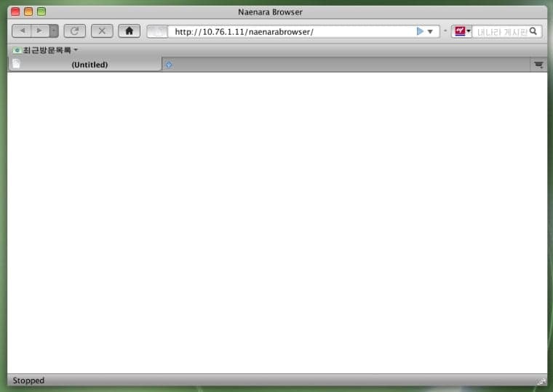
Task: Click the site identity box
Action: coord(157,32)
